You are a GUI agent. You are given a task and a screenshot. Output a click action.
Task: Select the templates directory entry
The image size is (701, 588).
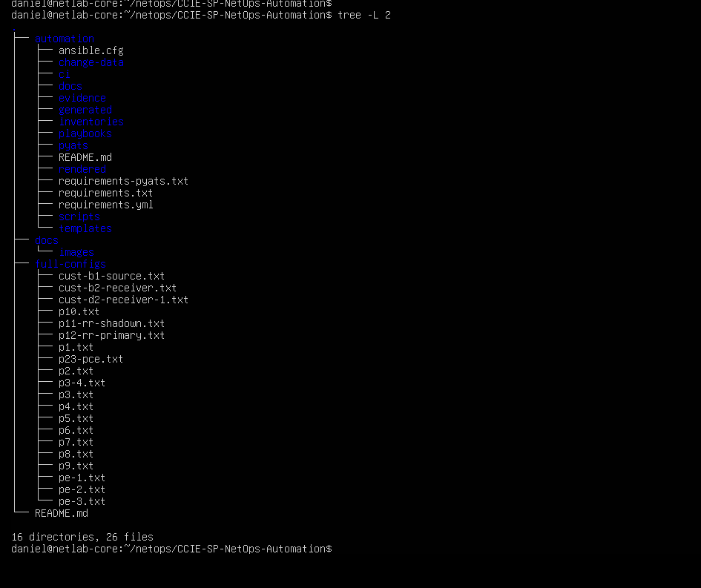(85, 228)
